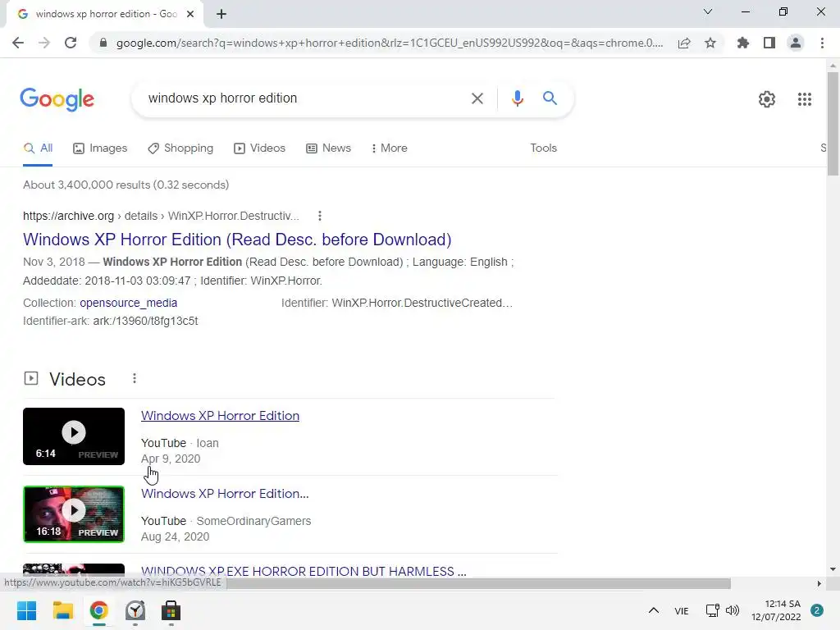Viewport: 840px width, 630px height.
Task: Open options for archive.org result
Action: [x=320, y=216]
